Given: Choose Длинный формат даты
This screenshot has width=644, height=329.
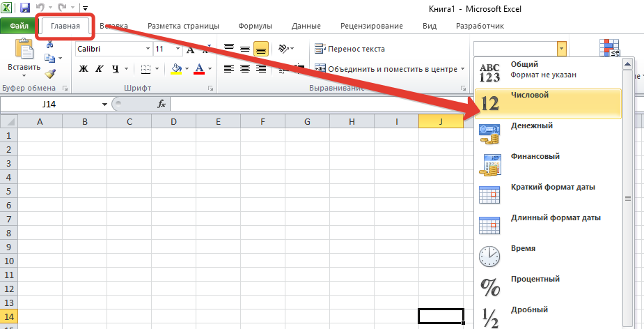Looking at the screenshot, I should point(548,227).
